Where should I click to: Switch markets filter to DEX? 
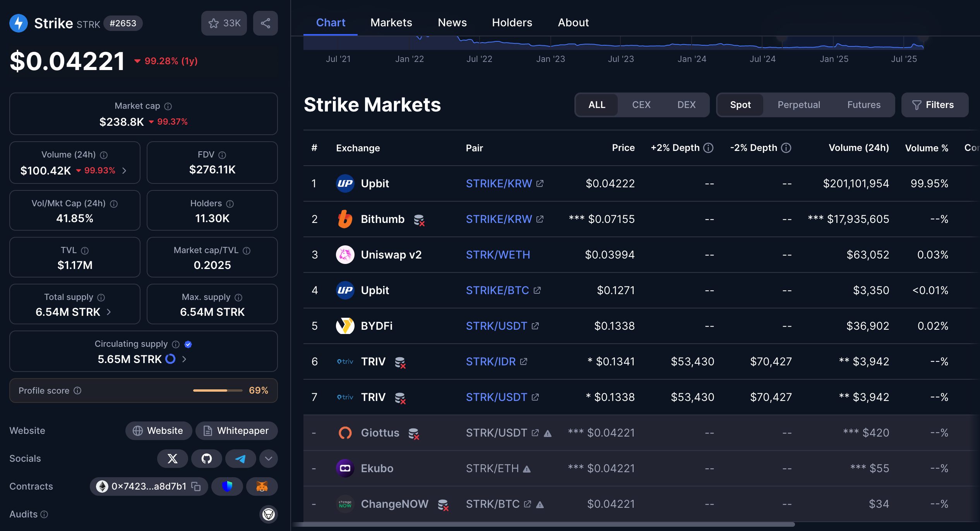[686, 105]
